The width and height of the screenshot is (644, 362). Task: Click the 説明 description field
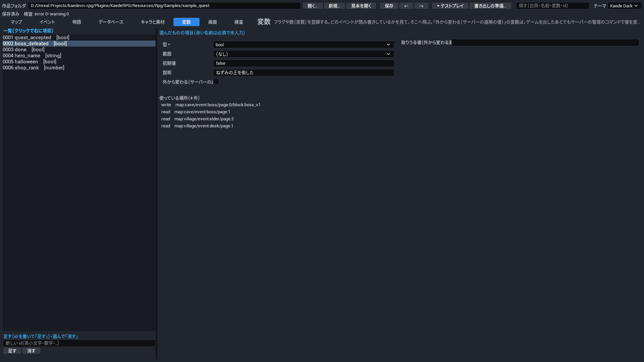(304, 73)
